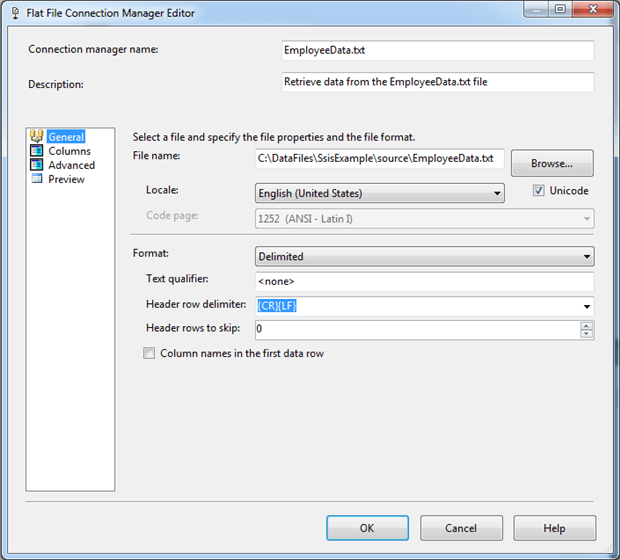Click the General page icon in sidebar
Viewport: 620px width, 560px height.
click(38, 137)
